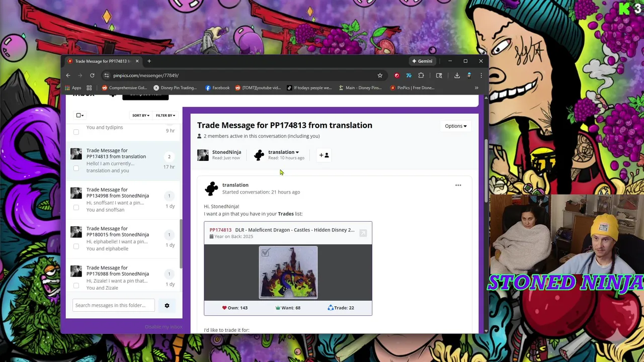
Task: Click '2 members active in this conversation' text
Action: coord(262,136)
